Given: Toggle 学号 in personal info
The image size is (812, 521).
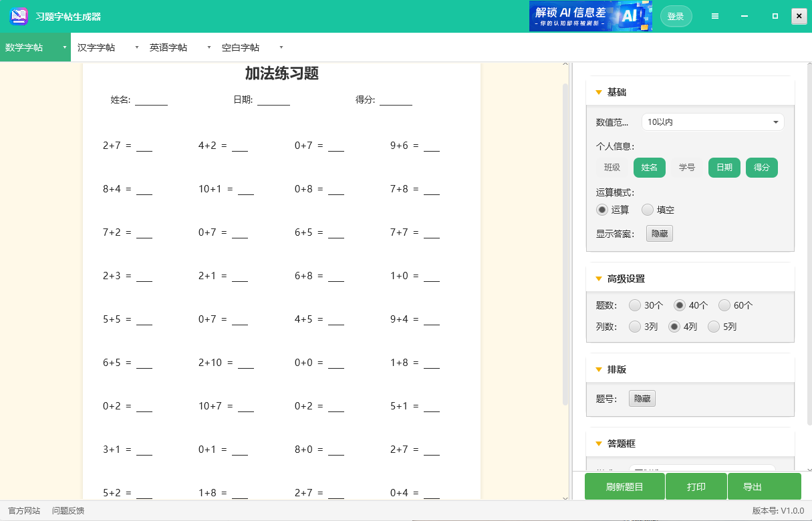Looking at the screenshot, I should (x=686, y=168).
